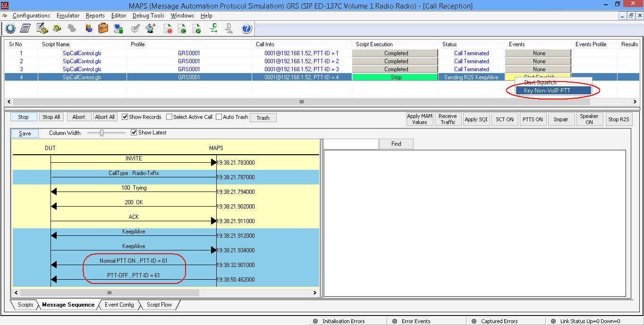644x325 pixels.
Task: Click the Apply SQI button
Action: click(476, 119)
